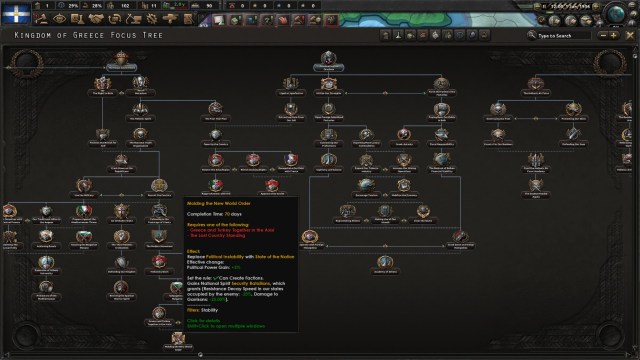The width and height of the screenshot is (640, 360).
Task: Select the Right to Rule focus
Action: (x=102, y=86)
